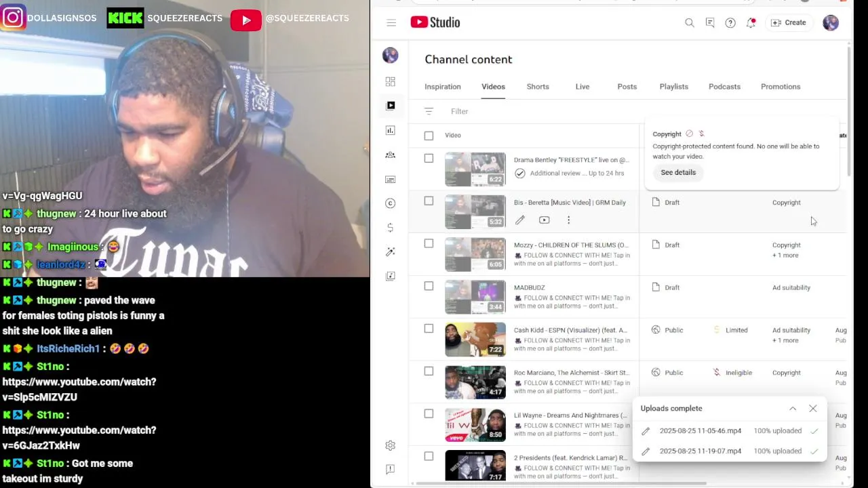Screen dimensions: 868x488
Task: Open the comments feedback icon in header
Action: coord(710,23)
